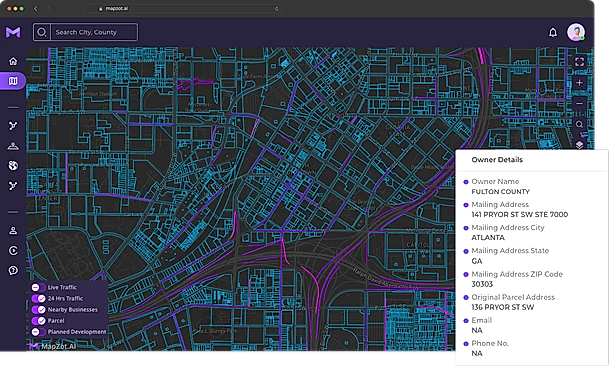Click the browser back arrow
This screenshot has width=611, height=368.
click(35, 8)
